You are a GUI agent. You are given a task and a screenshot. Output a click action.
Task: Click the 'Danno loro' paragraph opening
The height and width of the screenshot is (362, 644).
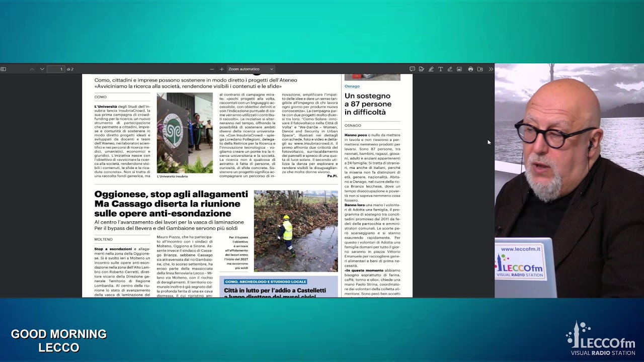tap(355, 205)
